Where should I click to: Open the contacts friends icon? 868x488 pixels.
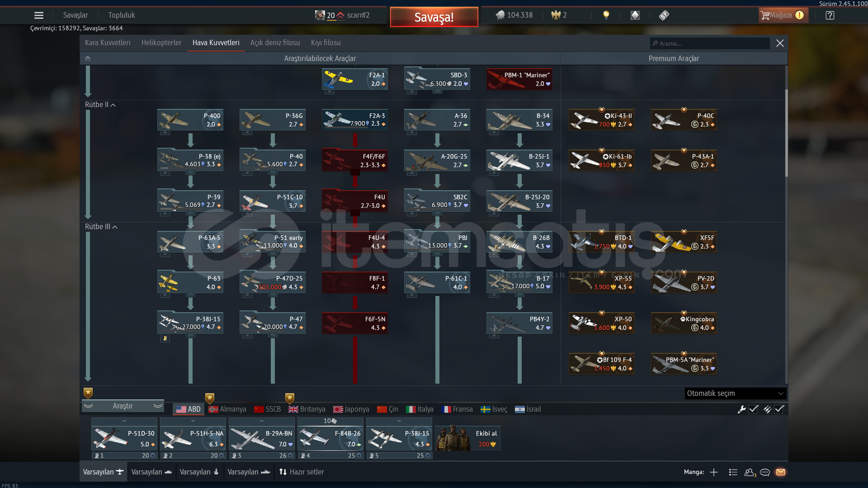click(x=750, y=472)
